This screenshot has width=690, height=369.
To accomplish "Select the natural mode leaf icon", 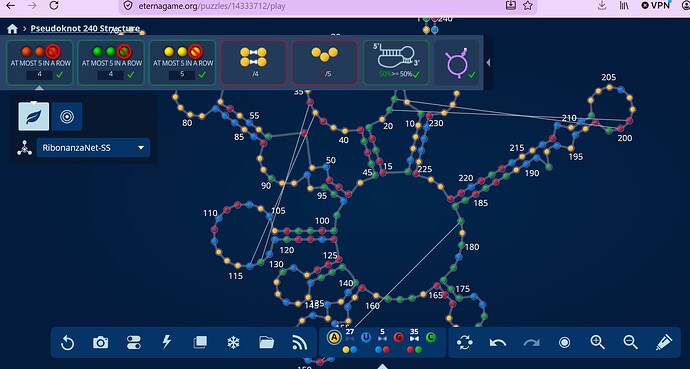I will tap(34, 117).
